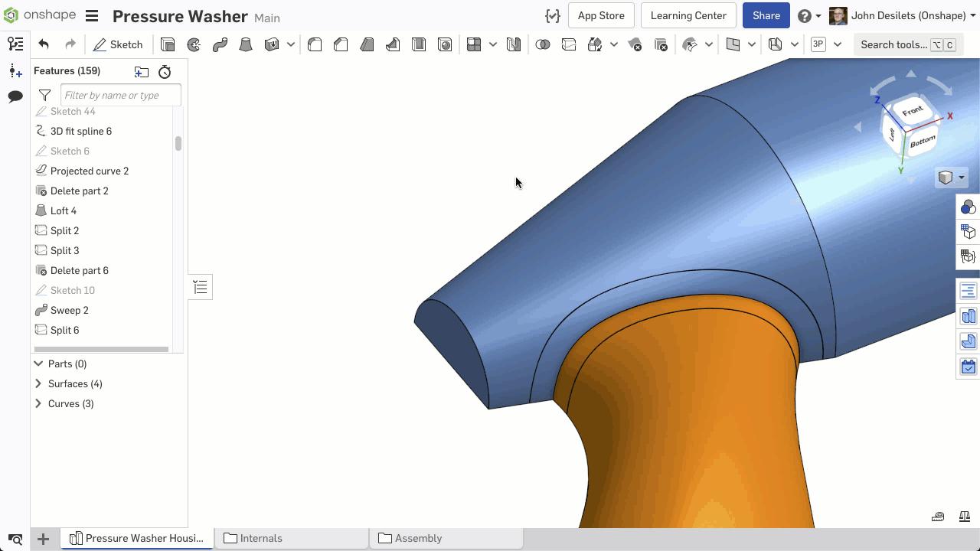This screenshot has width=980, height=551.
Task: Select the Sweep tool in the toolbar
Action: coord(220,44)
